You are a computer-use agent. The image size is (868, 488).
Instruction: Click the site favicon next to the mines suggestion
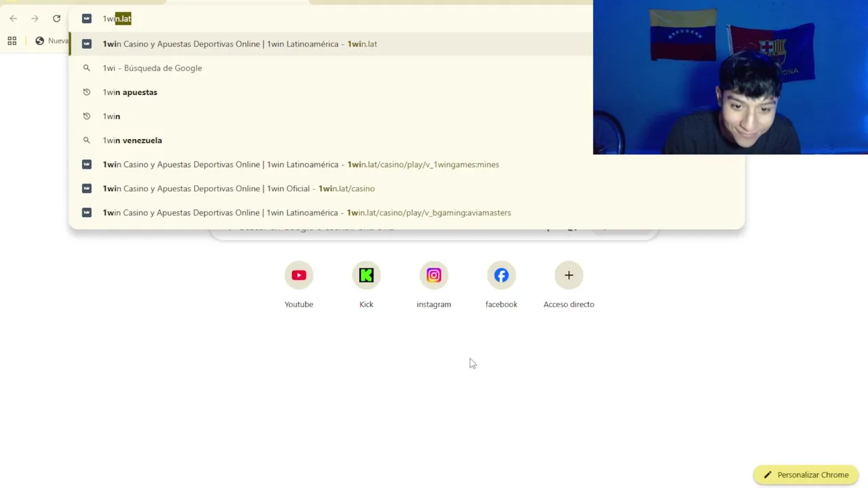[x=87, y=164]
